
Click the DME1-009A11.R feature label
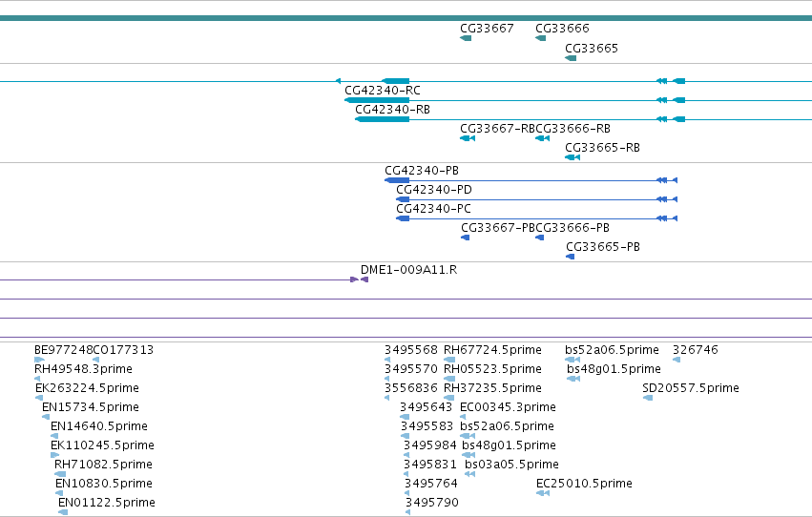(408, 270)
